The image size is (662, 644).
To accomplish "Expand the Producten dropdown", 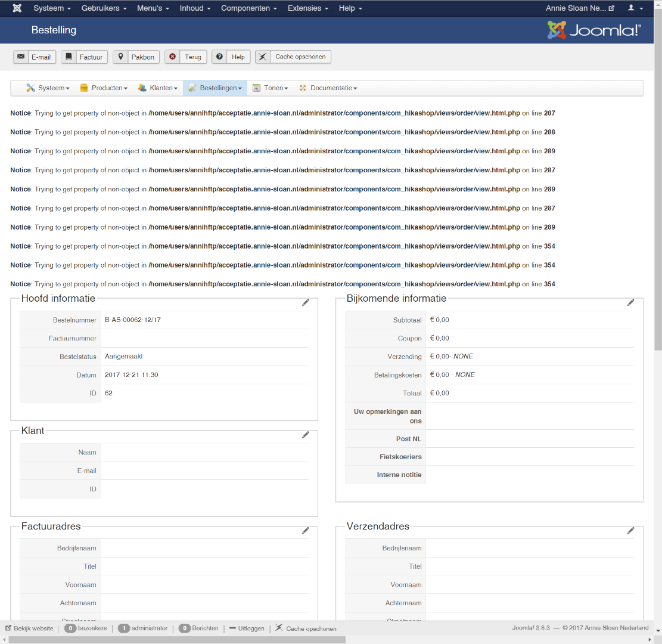I will point(104,88).
